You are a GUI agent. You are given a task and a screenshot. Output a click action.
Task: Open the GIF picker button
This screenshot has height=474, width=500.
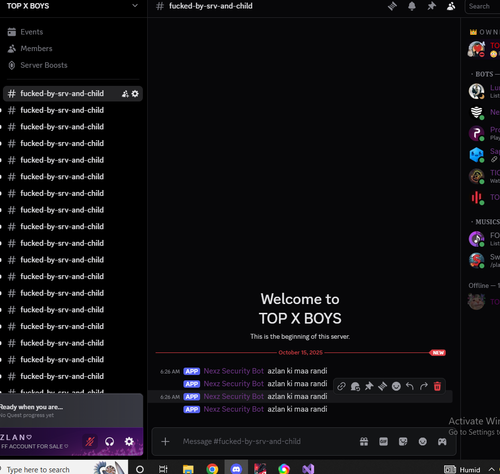tap(384, 442)
